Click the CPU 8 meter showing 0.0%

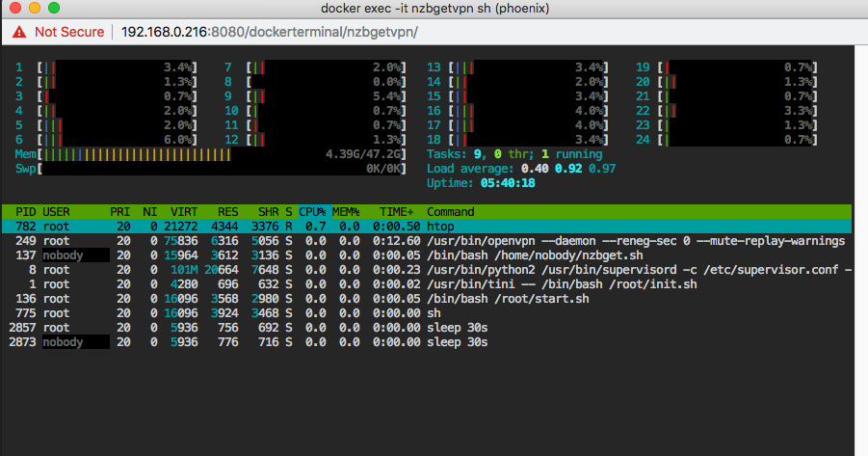[x=315, y=81]
